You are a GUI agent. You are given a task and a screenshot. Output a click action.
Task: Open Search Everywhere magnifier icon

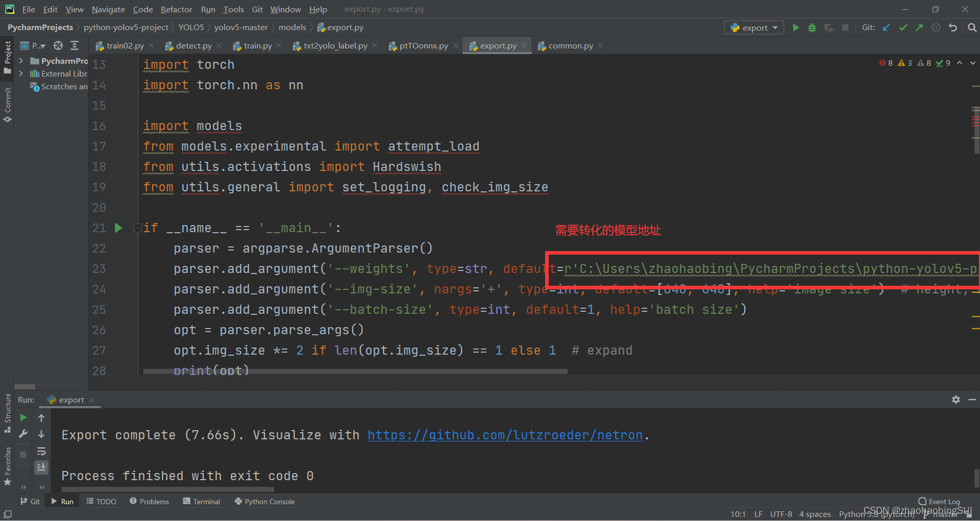[x=972, y=28]
